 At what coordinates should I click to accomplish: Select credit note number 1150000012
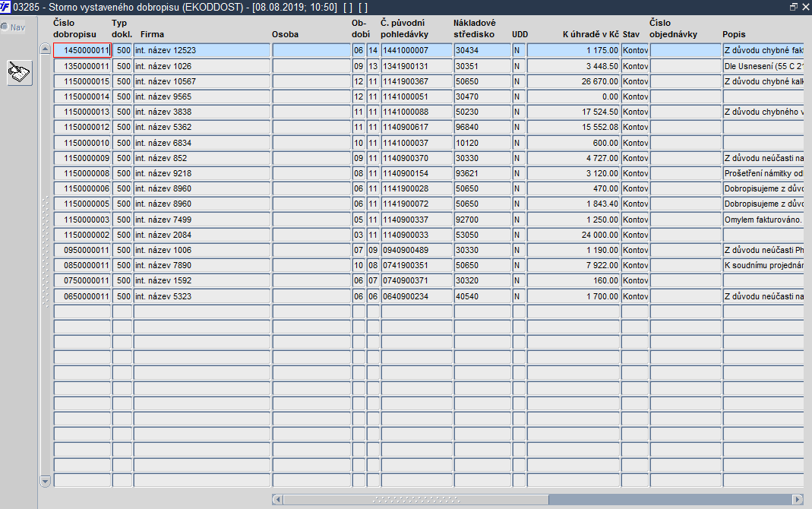click(x=82, y=128)
